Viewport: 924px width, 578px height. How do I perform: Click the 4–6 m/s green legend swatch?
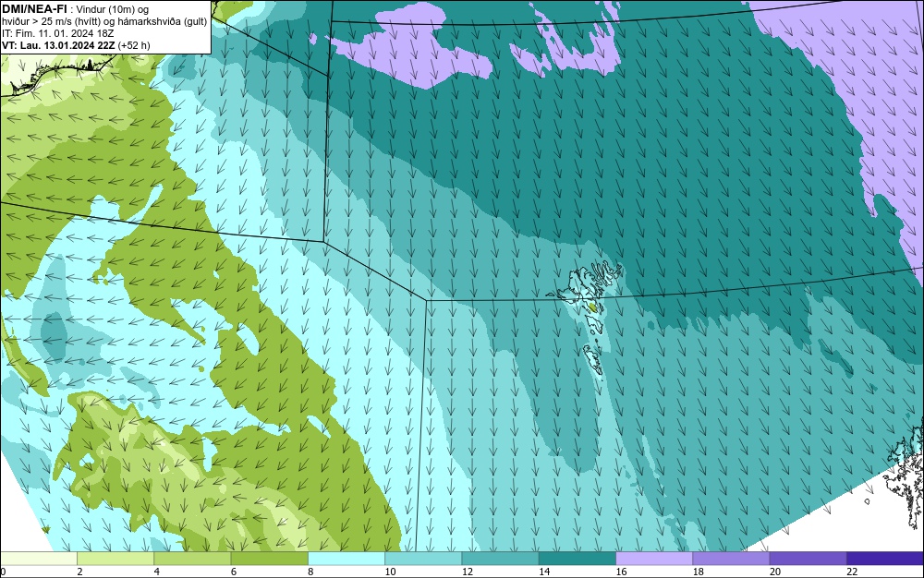tap(193, 558)
